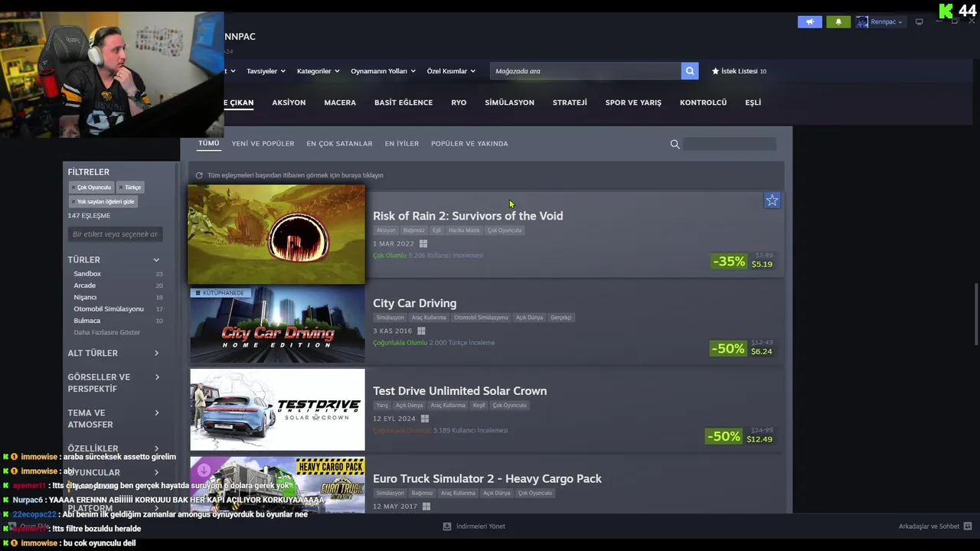Image resolution: width=980 pixels, height=551 pixels.
Task: Open Steam announcements megaphone button
Action: [x=809, y=21]
